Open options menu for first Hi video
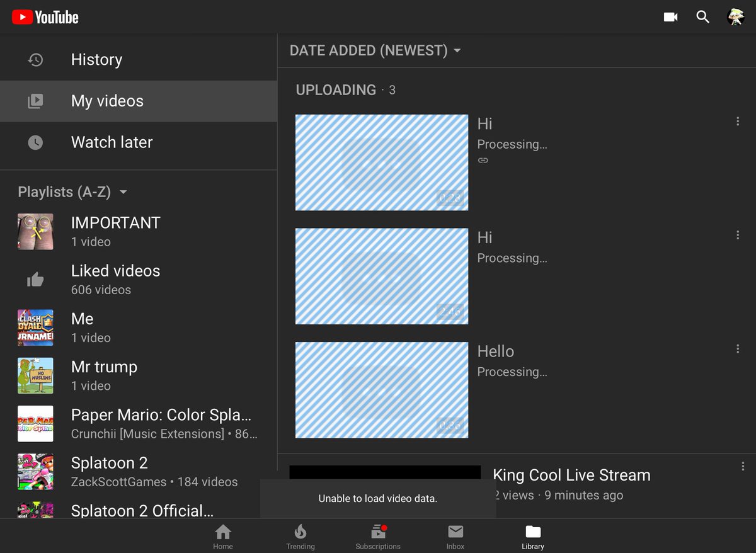 point(738,122)
